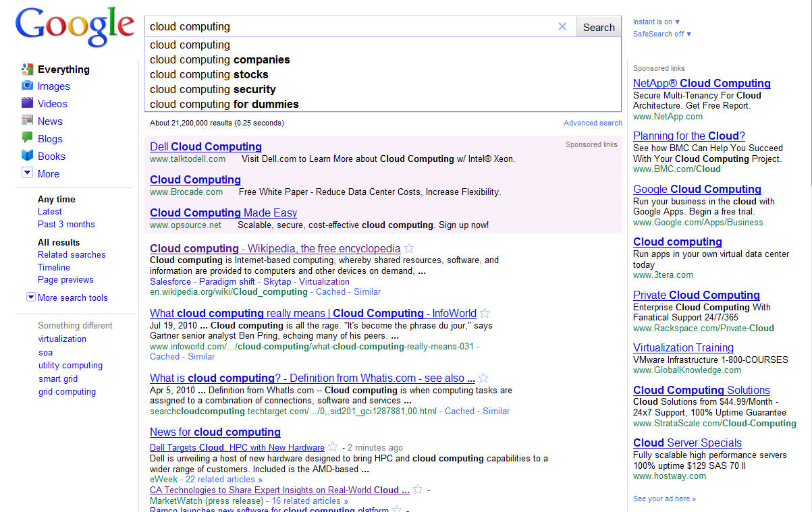The width and height of the screenshot is (812, 512).
Task: Select the Books icon in sidebar
Action: [x=27, y=156]
